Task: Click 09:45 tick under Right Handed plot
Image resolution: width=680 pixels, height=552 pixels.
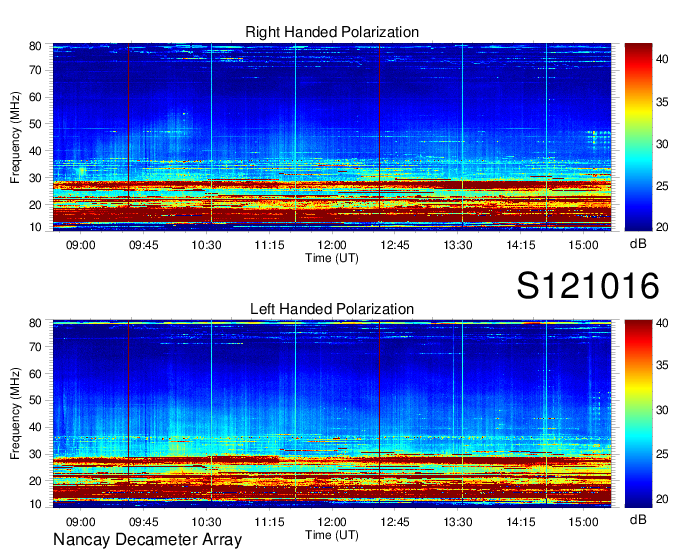Action: [144, 245]
